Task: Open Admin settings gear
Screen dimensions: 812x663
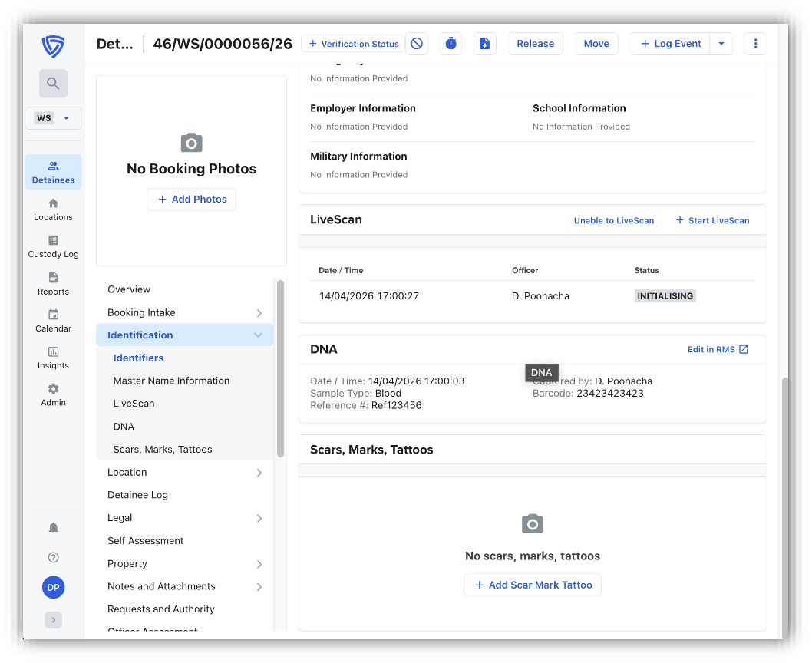Action: coord(53,394)
